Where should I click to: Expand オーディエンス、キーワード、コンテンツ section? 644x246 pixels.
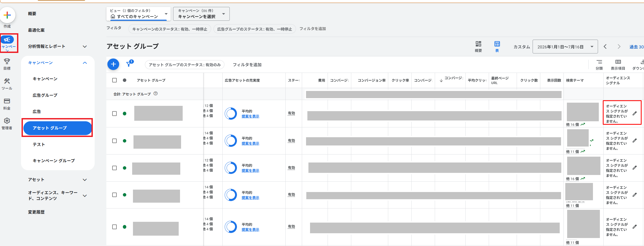tap(85, 195)
